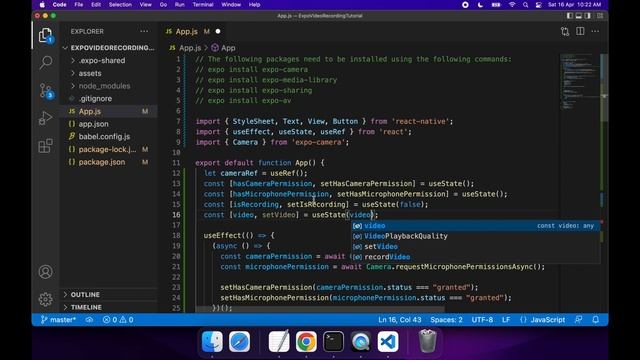
Task: Open the File menu
Action: (x=79, y=4)
